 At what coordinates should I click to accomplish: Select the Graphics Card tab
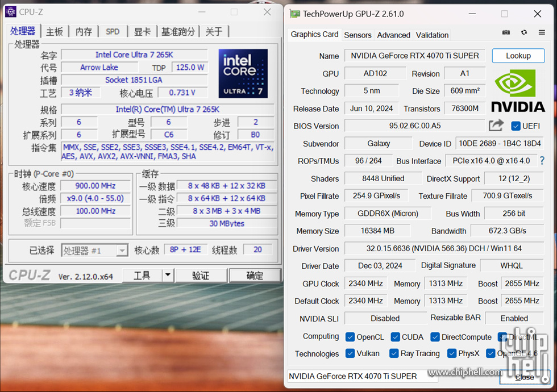[314, 34]
